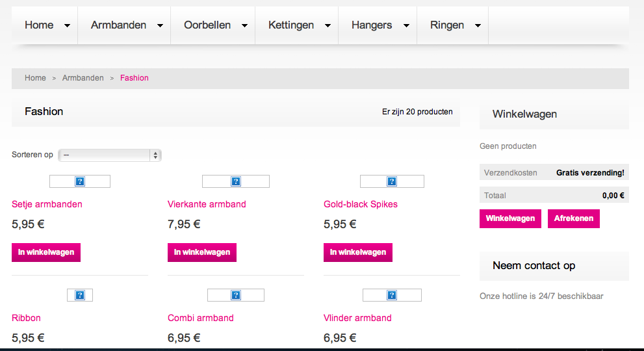Open the Kettingen menu item

pyautogui.click(x=291, y=25)
